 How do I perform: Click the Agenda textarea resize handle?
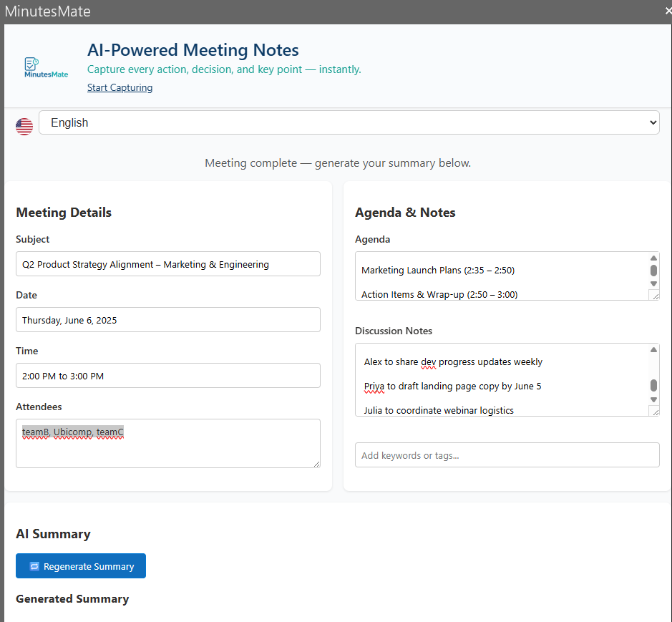[654, 295]
